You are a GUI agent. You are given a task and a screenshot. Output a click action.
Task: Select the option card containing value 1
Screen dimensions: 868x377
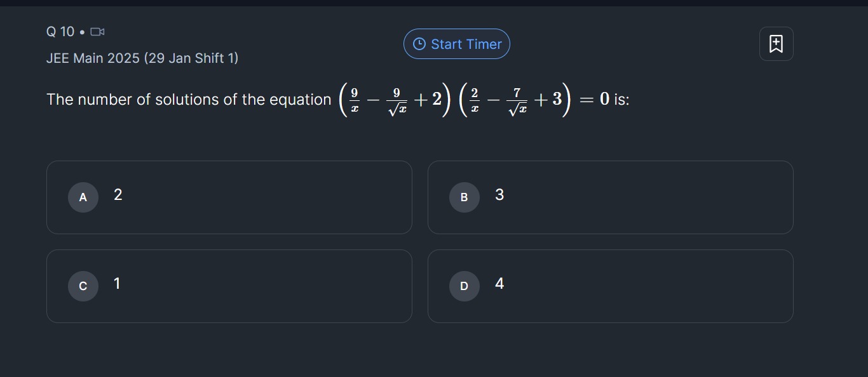(229, 286)
